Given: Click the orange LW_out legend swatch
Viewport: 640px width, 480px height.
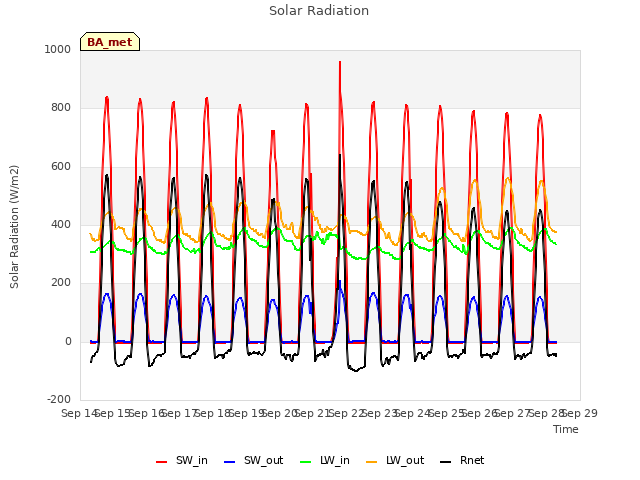Looking at the screenshot, I should (x=371, y=462).
